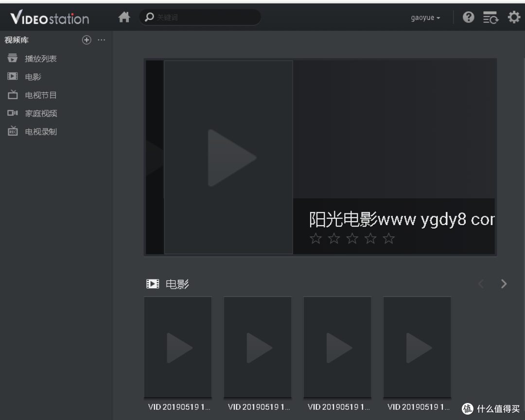Open the third VID 20190519 movie thumbnail
The width and height of the screenshot is (525, 420).
(x=337, y=347)
